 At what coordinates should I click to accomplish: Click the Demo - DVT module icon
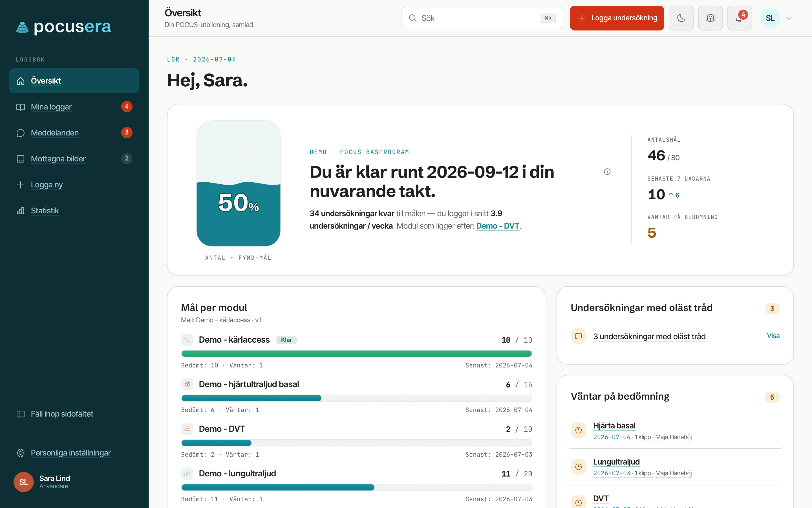(x=187, y=429)
